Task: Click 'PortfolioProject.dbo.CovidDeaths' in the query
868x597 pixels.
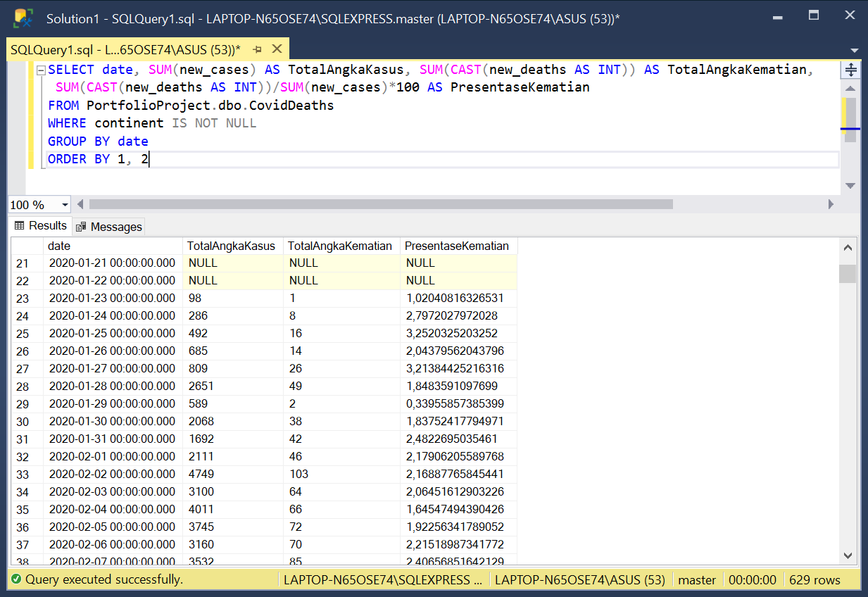Action: point(210,106)
